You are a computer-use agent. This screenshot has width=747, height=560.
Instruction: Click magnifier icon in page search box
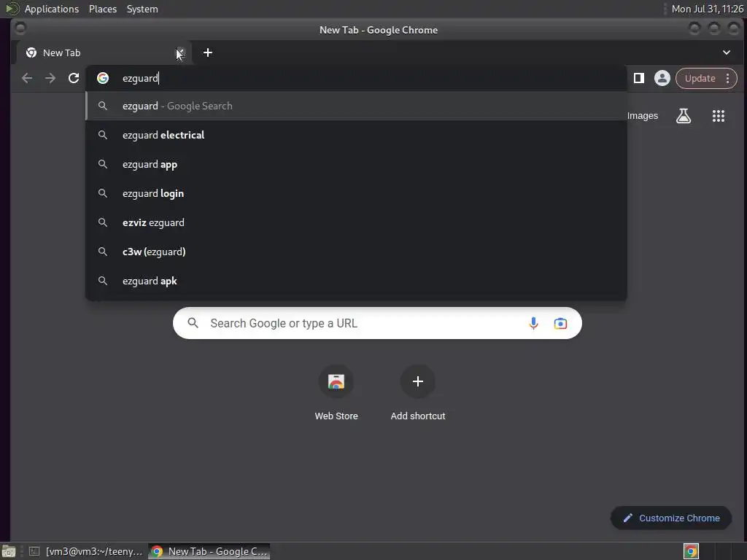click(x=193, y=323)
